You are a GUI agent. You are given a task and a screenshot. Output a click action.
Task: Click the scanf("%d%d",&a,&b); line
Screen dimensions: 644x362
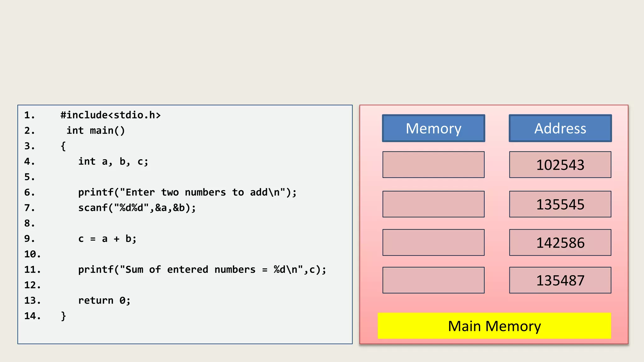(x=137, y=208)
